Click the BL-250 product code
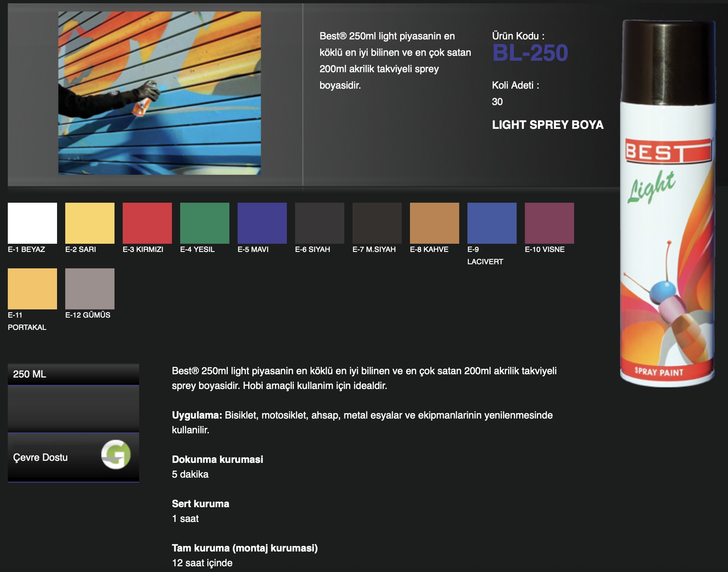The width and height of the screenshot is (728, 572). [x=530, y=53]
